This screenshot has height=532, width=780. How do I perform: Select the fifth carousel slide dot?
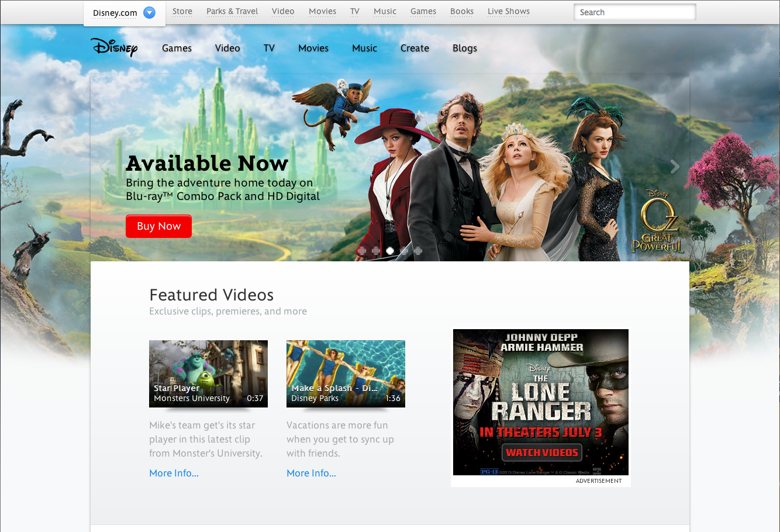tap(418, 251)
